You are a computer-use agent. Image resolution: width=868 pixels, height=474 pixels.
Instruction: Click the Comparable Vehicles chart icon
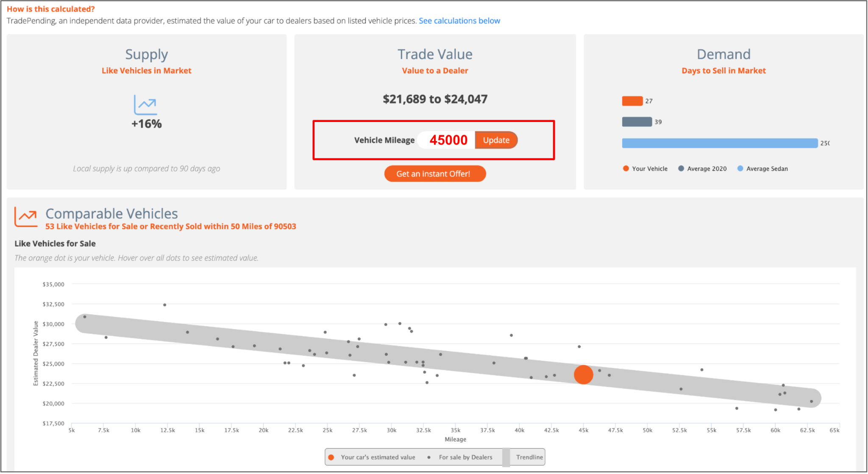tap(26, 216)
